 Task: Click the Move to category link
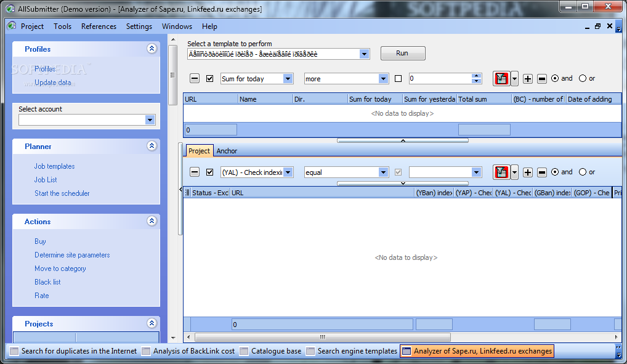click(60, 269)
